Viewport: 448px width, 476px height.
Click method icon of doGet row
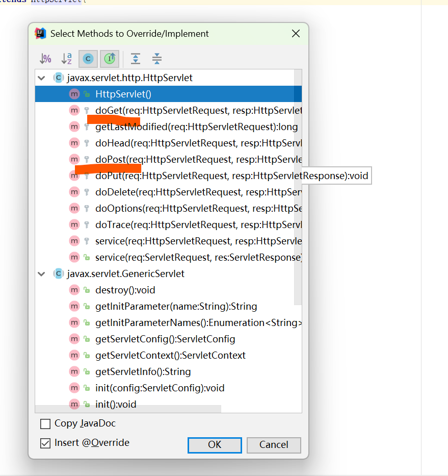click(74, 111)
